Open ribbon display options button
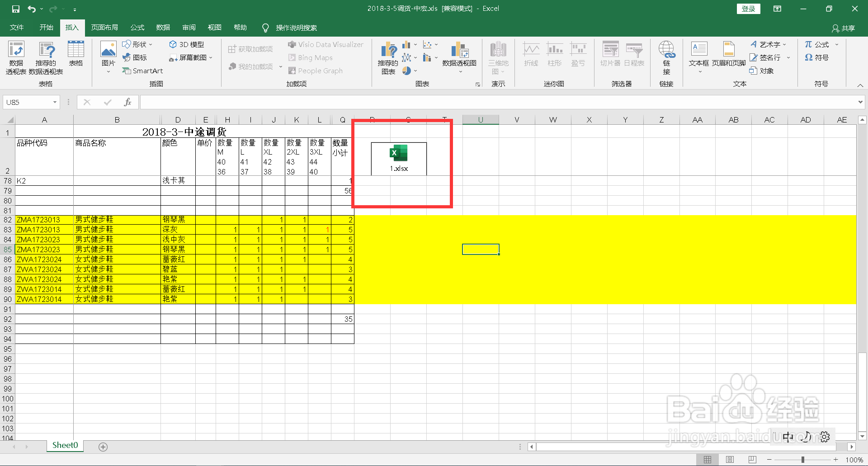The image size is (868, 466). click(777, 9)
